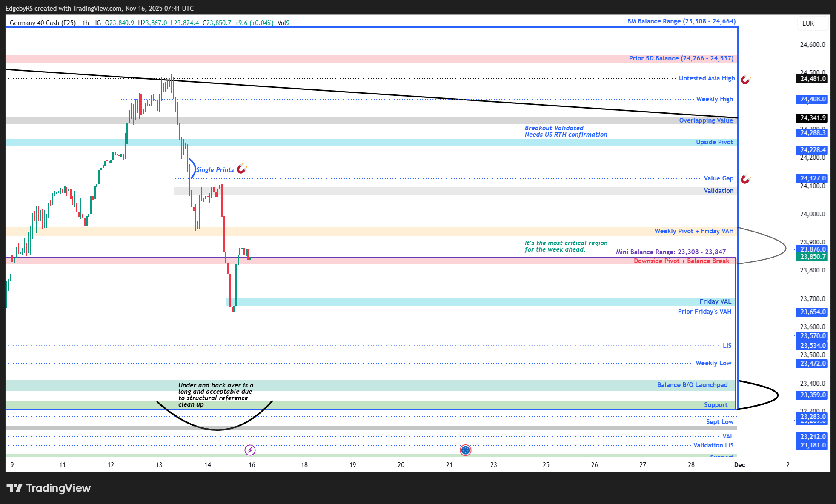Click the Dec marker on time axis

(739, 465)
